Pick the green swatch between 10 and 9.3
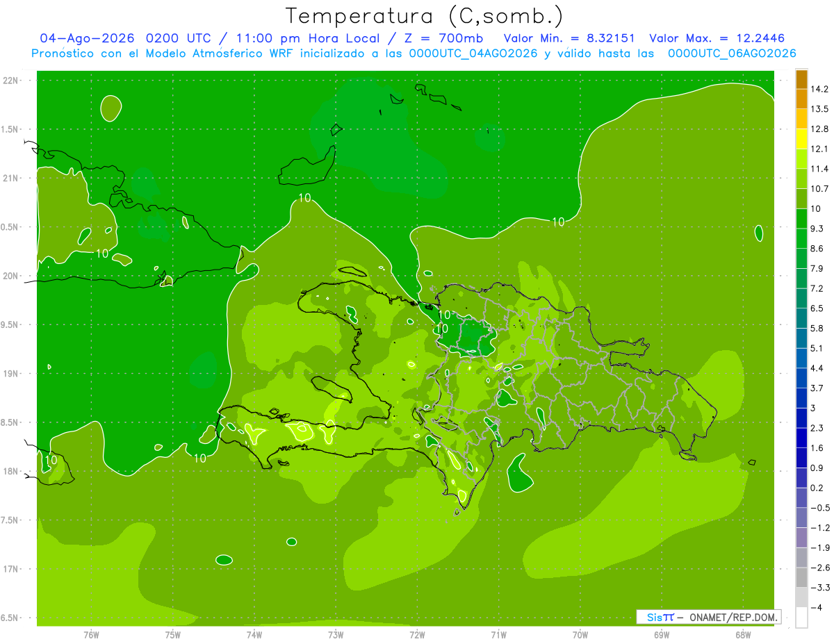Viewport: 834px width, 644px height. (801, 218)
